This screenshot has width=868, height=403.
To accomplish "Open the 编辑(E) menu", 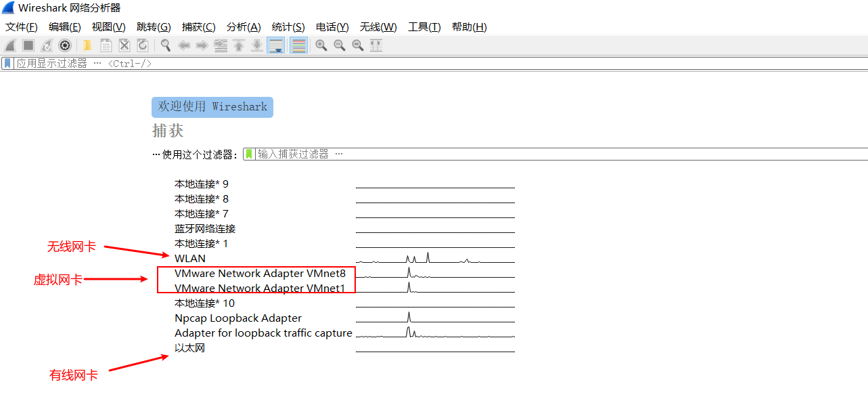I will click(x=65, y=27).
